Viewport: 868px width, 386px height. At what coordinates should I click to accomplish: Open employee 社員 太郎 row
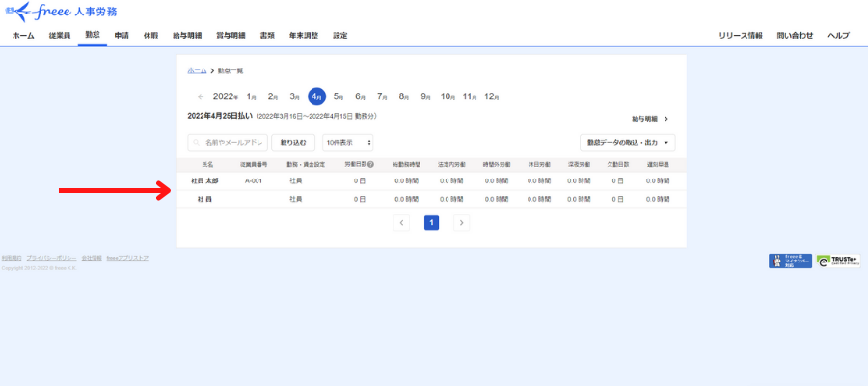[x=204, y=180]
